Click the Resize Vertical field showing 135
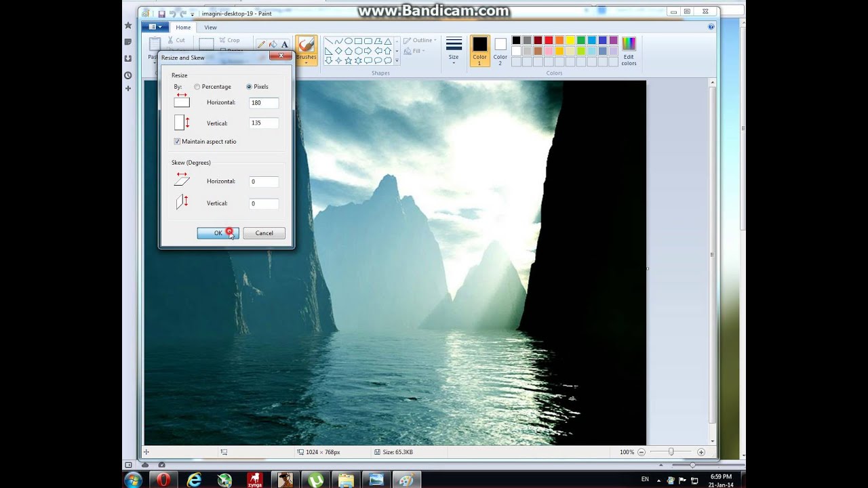 point(264,123)
